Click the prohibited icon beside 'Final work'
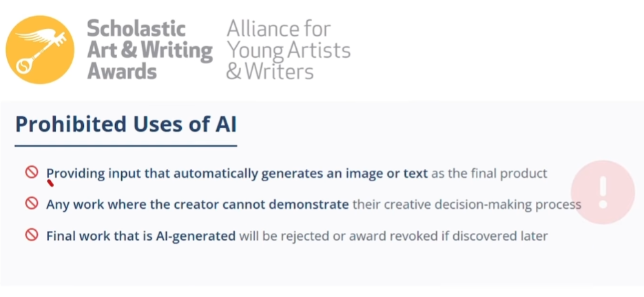This screenshot has height=297, width=644. tap(31, 235)
